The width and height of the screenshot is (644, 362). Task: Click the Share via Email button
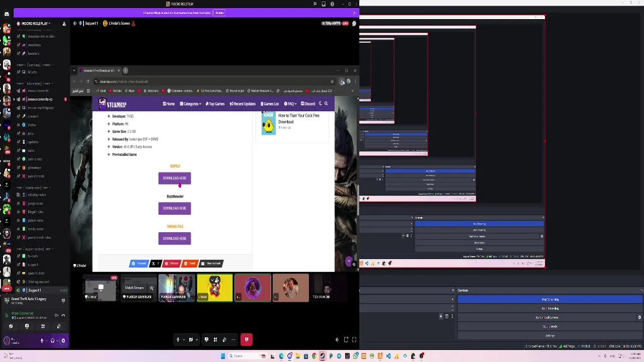(211, 263)
